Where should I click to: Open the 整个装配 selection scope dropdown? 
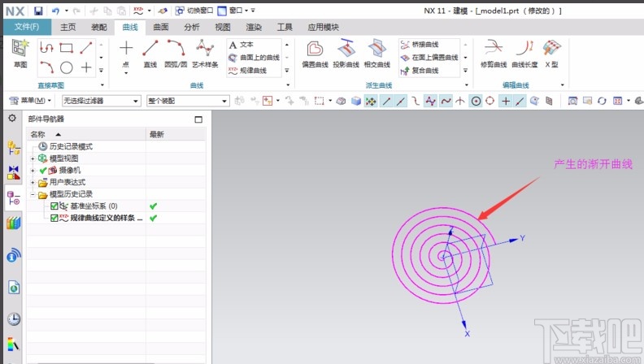(188, 101)
